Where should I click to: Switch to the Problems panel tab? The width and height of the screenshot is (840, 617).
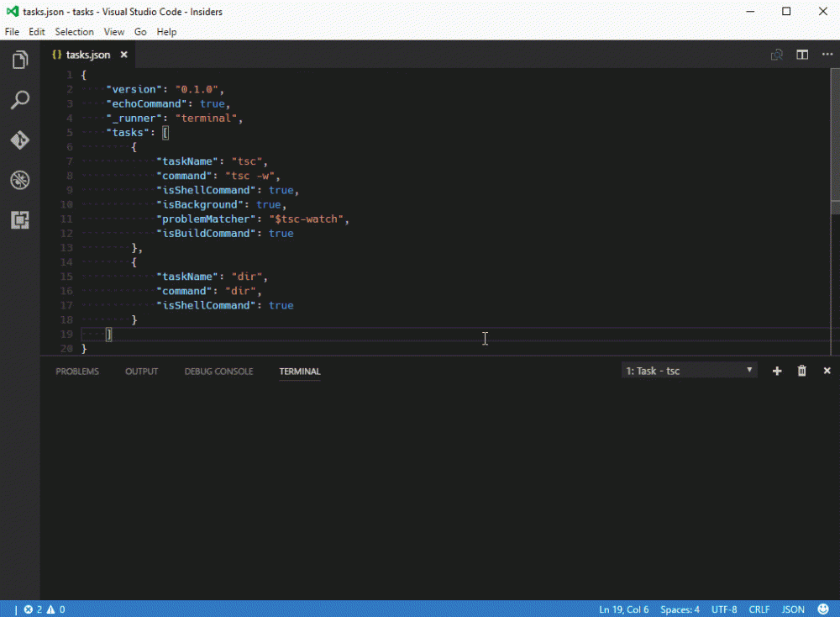coord(77,372)
